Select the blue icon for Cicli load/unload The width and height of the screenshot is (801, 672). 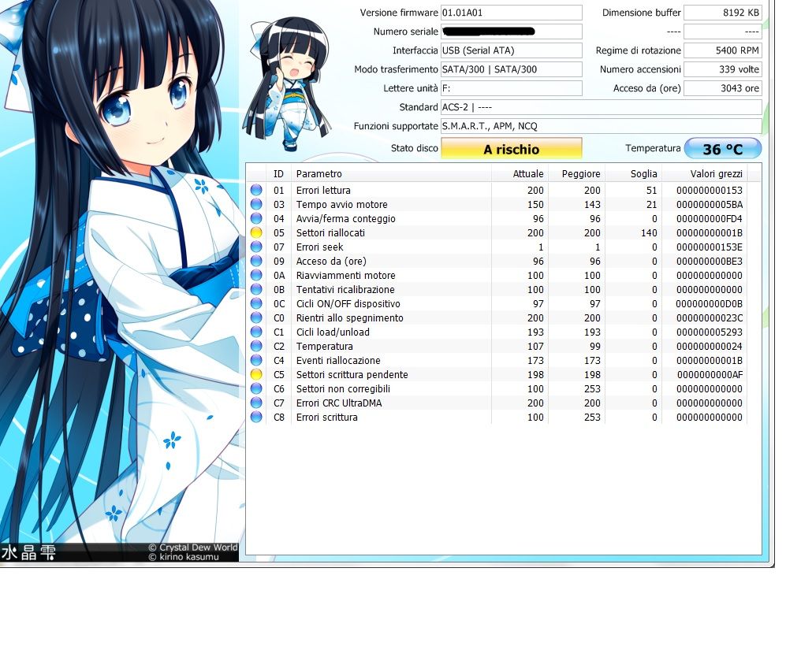(256, 332)
